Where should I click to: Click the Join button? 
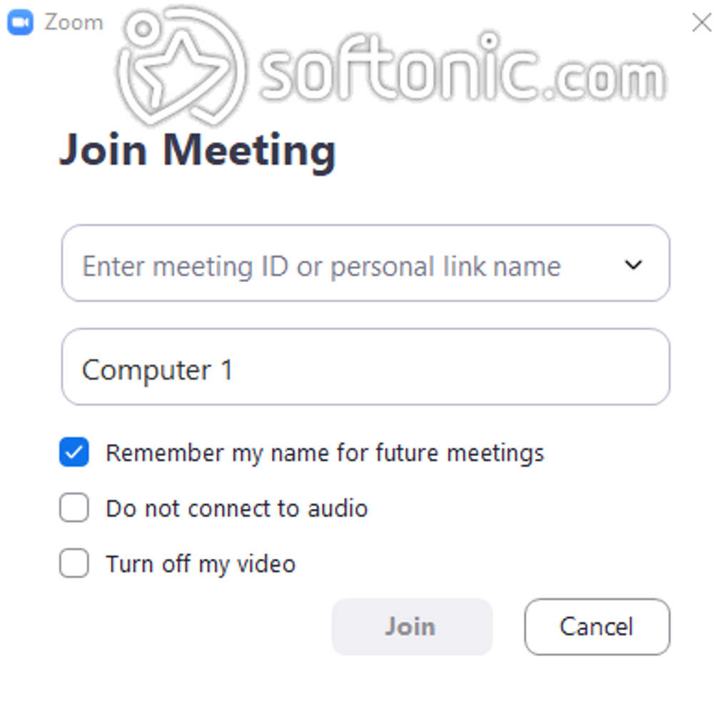click(412, 627)
